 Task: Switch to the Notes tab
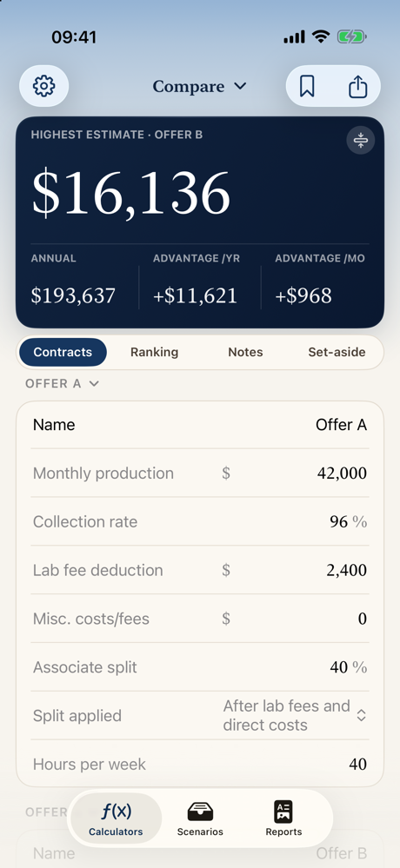click(x=245, y=352)
